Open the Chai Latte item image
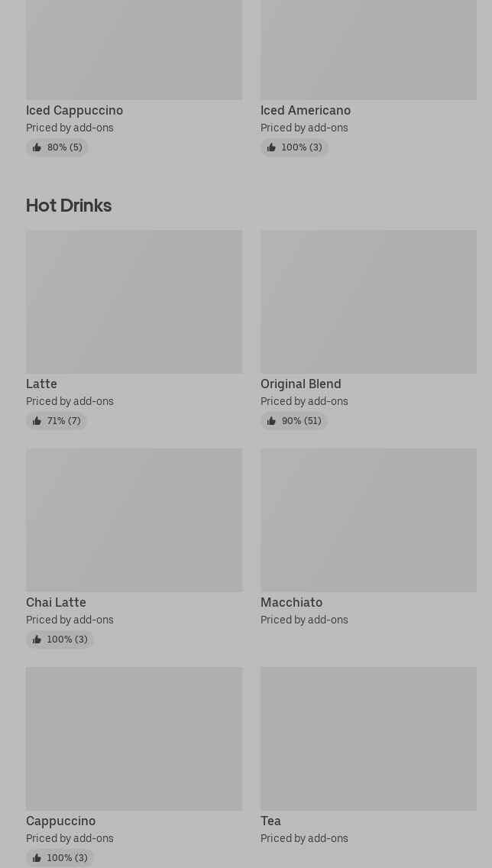 [134, 520]
